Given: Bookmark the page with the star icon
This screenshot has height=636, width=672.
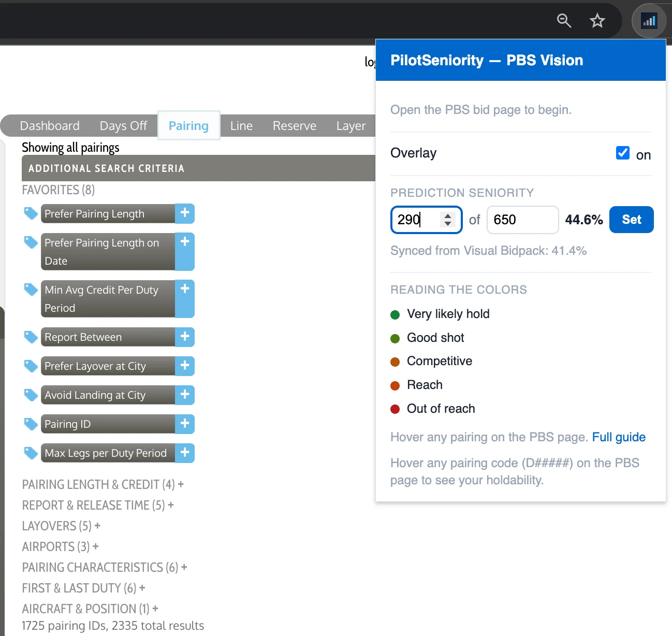Looking at the screenshot, I should point(597,21).
